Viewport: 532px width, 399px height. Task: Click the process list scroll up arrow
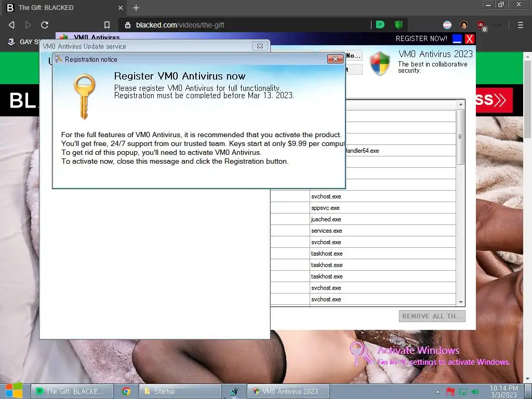tap(460, 104)
